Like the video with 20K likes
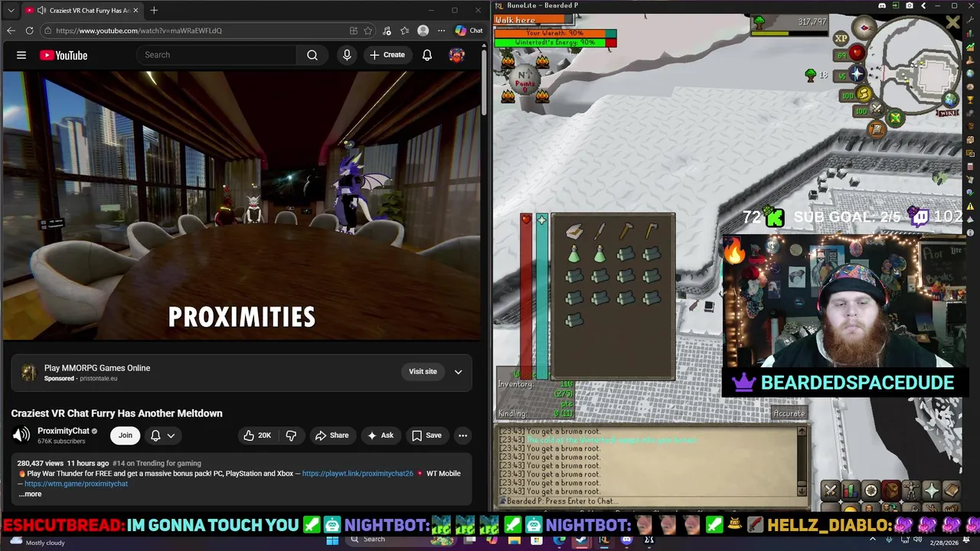Image resolution: width=980 pixels, height=551 pixels. tap(257, 435)
